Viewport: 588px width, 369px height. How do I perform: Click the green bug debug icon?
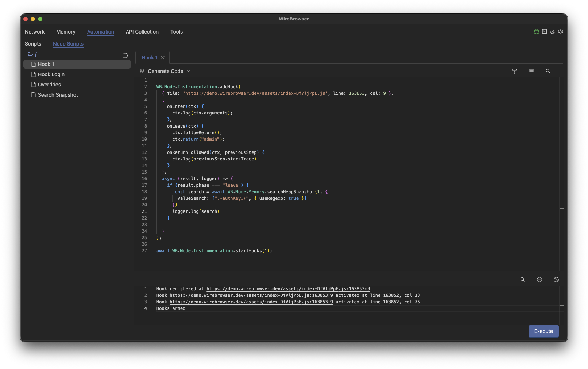[536, 31]
